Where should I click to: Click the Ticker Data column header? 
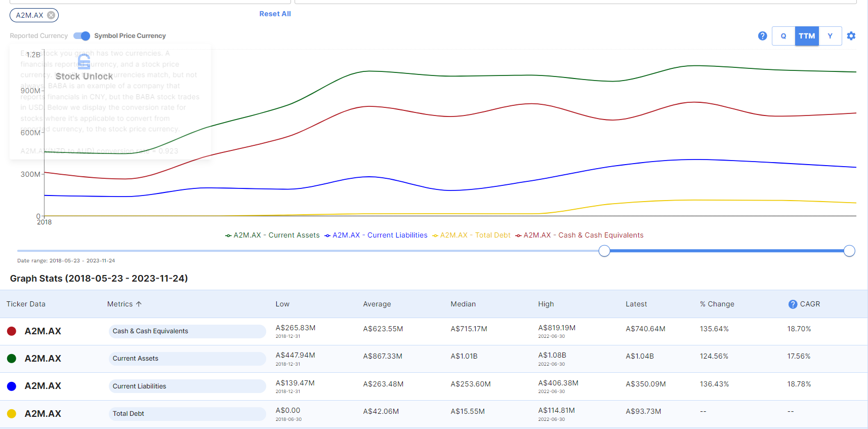[x=26, y=304]
